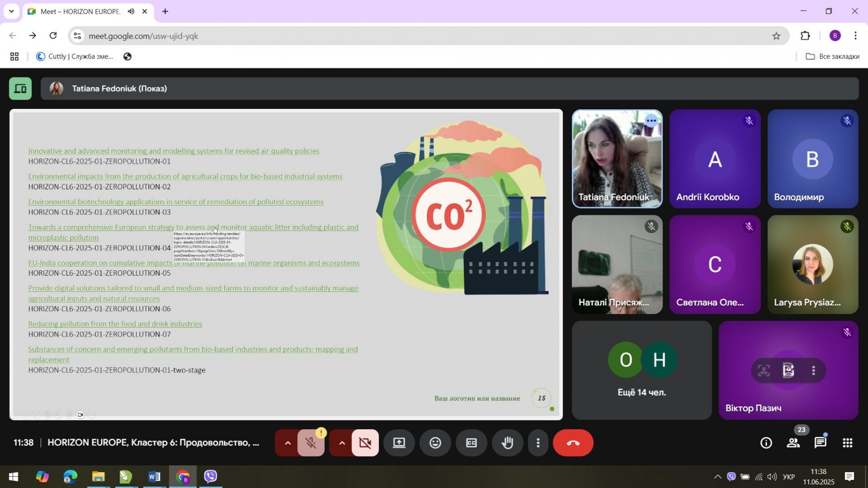Select Andrii Korobko's video tile
The width and height of the screenshot is (868, 488).
tap(715, 159)
